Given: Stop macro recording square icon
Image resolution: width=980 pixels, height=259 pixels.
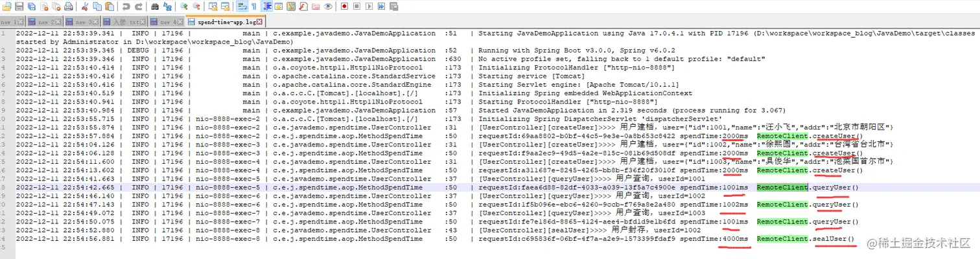Looking at the screenshot, I should (356, 6).
